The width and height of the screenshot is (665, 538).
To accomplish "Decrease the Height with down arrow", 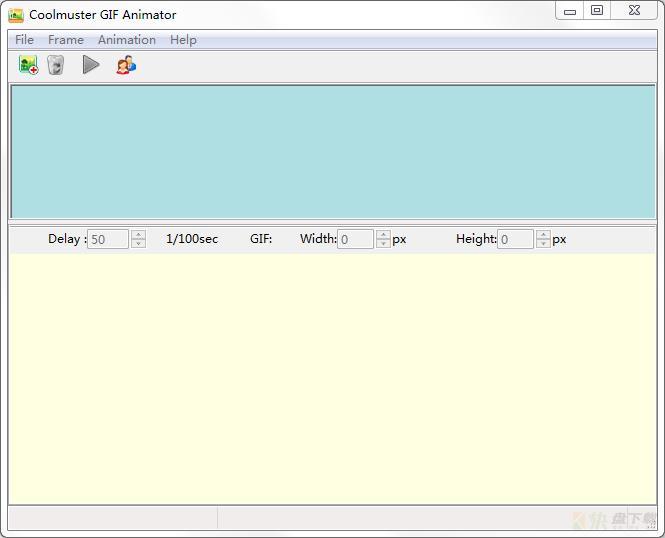I will pos(543,244).
